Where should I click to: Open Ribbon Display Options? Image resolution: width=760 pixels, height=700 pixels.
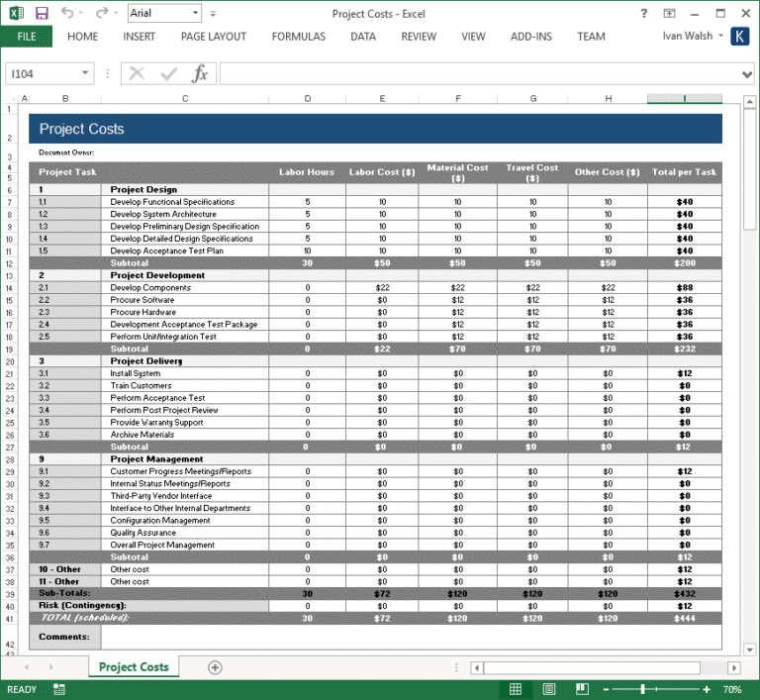click(x=669, y=14)
